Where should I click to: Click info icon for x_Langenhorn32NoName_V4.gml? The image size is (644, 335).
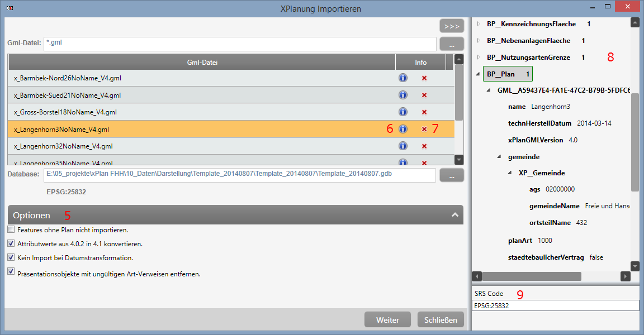point(402,146)
